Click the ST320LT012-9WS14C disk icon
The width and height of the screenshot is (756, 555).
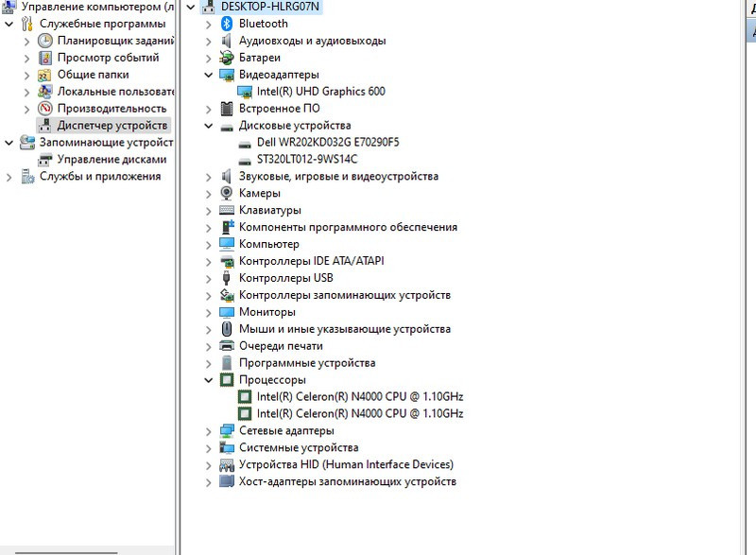(245, 160)
